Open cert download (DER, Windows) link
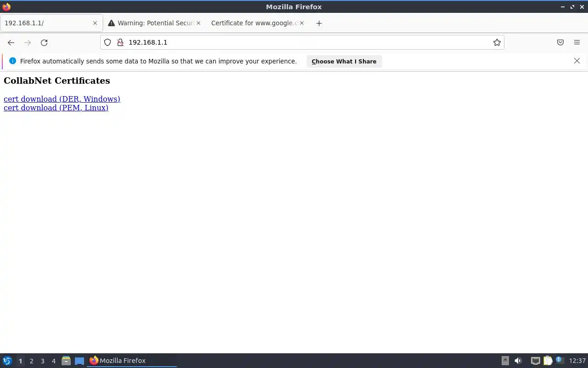 [x=62, y=99]
